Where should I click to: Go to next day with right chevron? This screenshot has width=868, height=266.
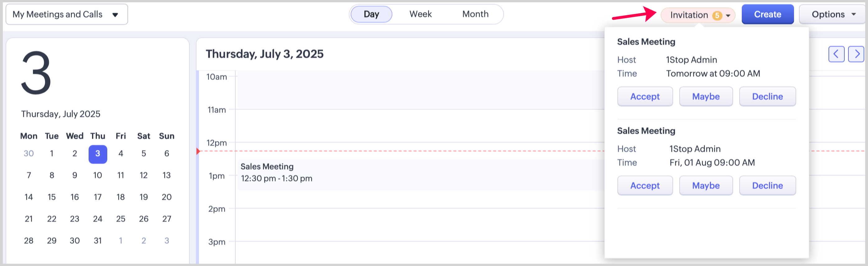click(x=856, y=54)
